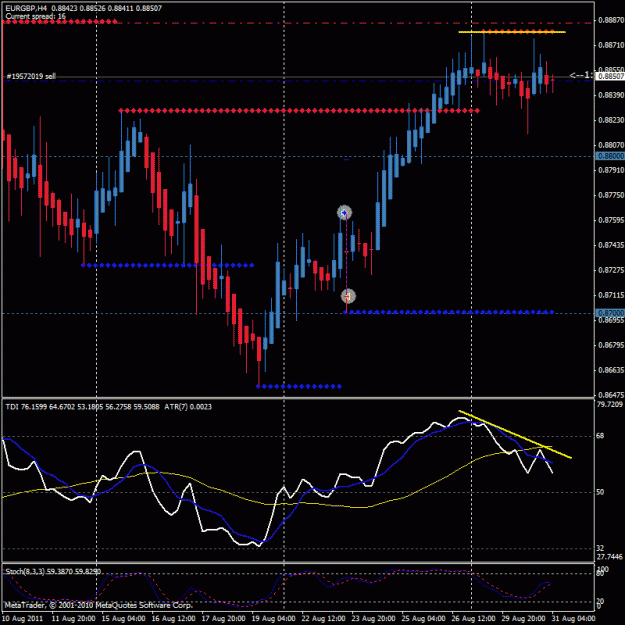Click the 0.88710 price axis label
This screenshot has height=625, width=625.
pos(611,45)
